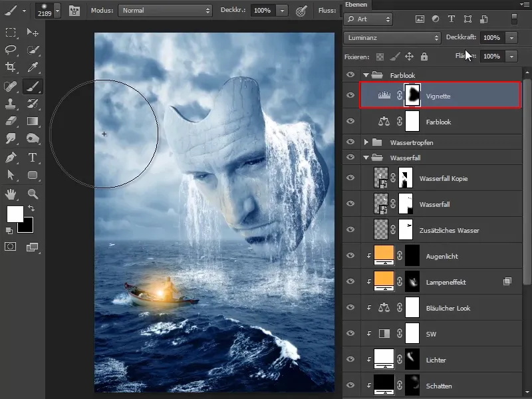532x399 pixels.
Task: Click the foreground color swatch
Action: pos(15,214)
